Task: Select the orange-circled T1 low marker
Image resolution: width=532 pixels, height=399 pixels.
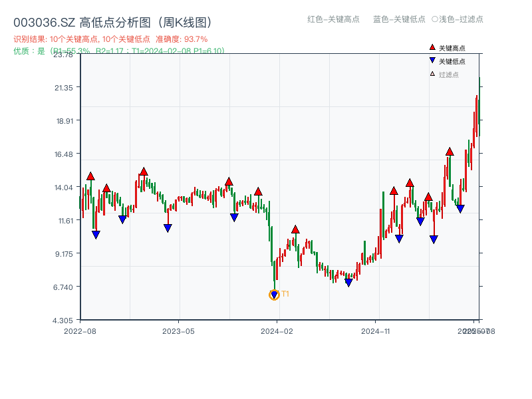Action: click(x=274, y=295)
